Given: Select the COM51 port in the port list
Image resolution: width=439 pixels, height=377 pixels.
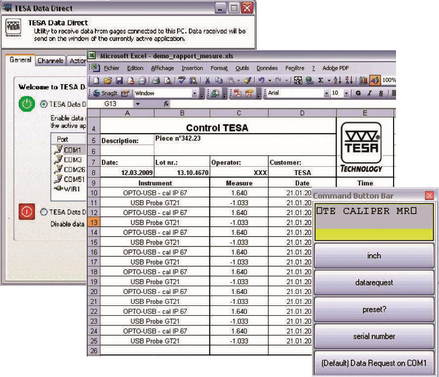Looking at the screenshot, I should point(69,179).
